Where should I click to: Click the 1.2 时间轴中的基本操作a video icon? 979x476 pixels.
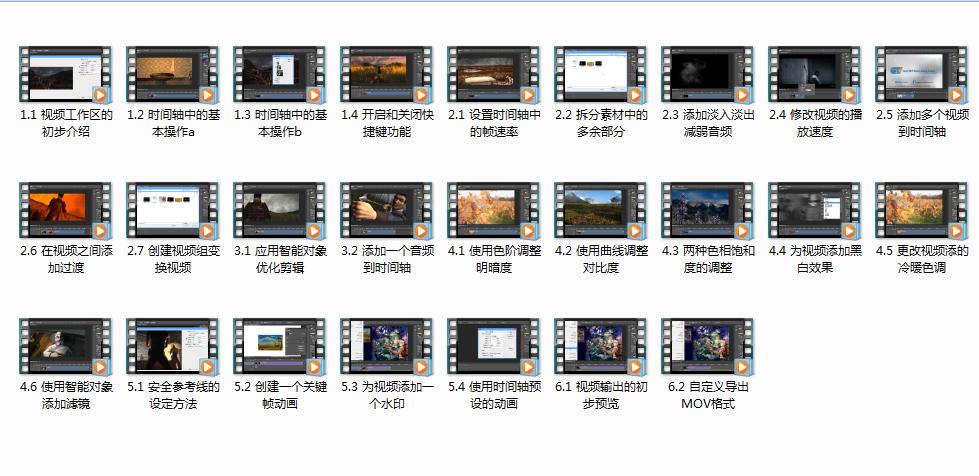(x=173, y=75)
